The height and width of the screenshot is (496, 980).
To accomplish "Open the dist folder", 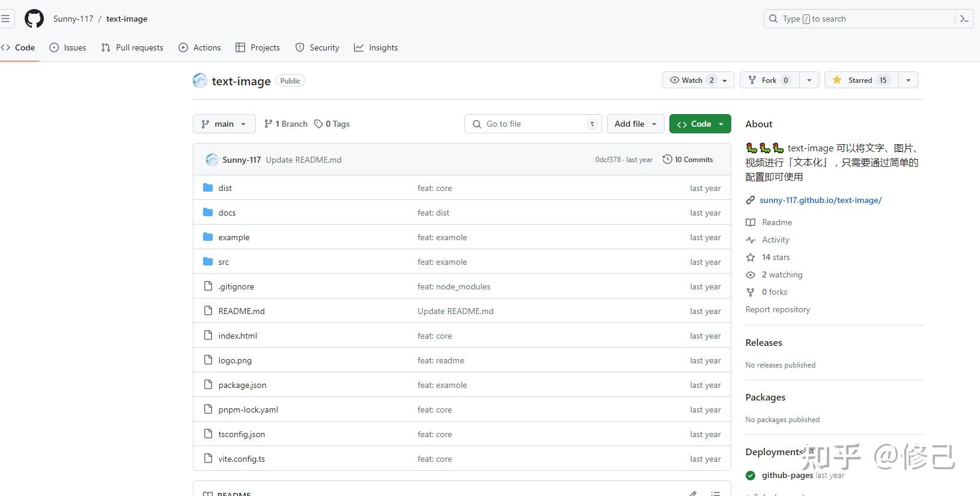I will 225,188.
